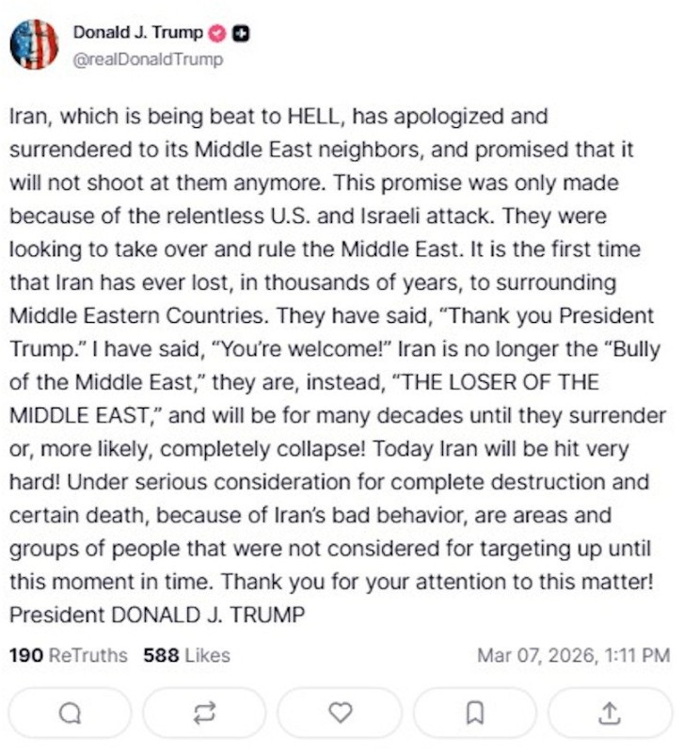View the 190 ReTruths list
This screenshot has height=753, width=700.
point(68,655)
